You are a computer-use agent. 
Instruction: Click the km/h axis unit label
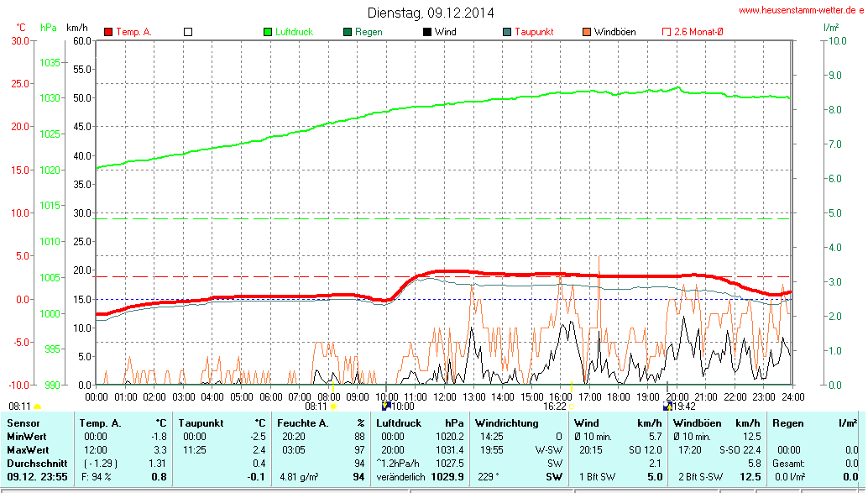click(77, 28)
